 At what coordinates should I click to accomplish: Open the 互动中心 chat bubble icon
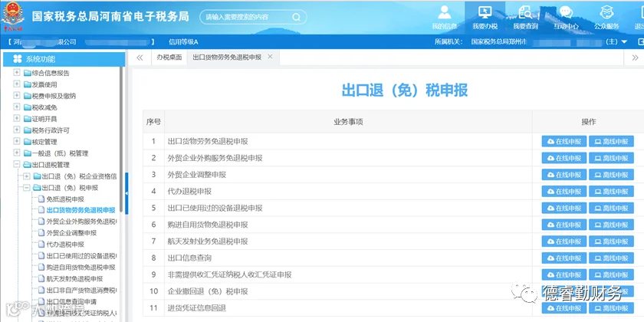pos(566,12)
